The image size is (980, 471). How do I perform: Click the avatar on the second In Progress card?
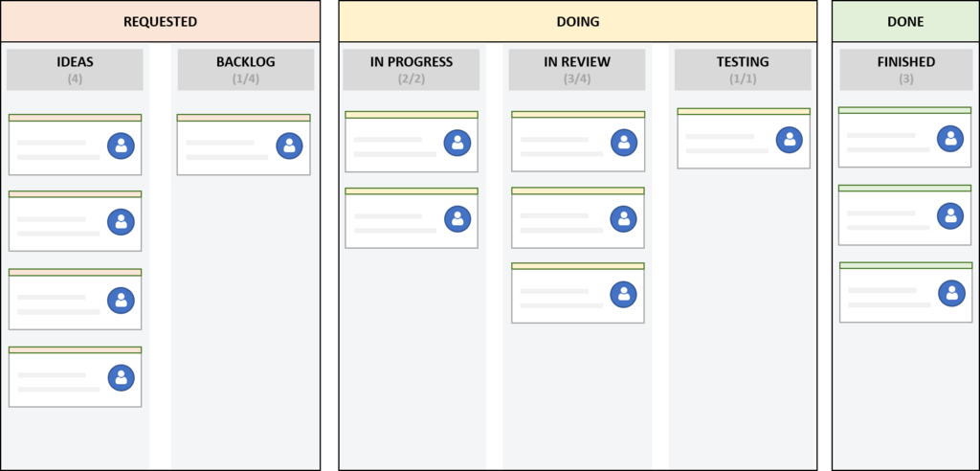point(457,219)
